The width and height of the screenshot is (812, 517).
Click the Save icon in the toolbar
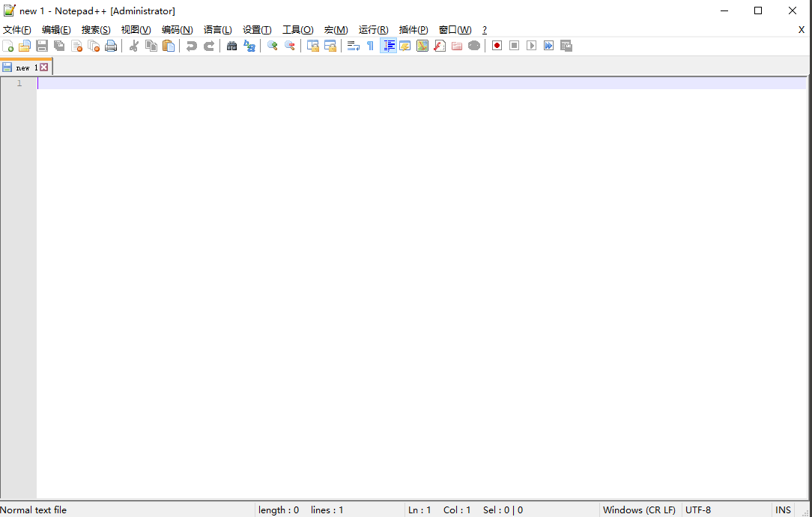(x=42, y=46)
